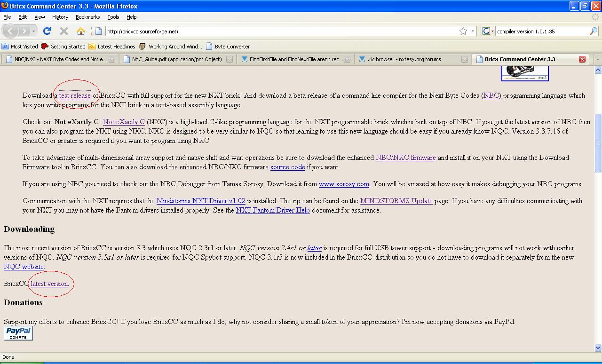Open the list-all-tabs dropdown arrow
The height and width of the screenshot is (364, 602).
pyautogui.click(x=598, y=59)
